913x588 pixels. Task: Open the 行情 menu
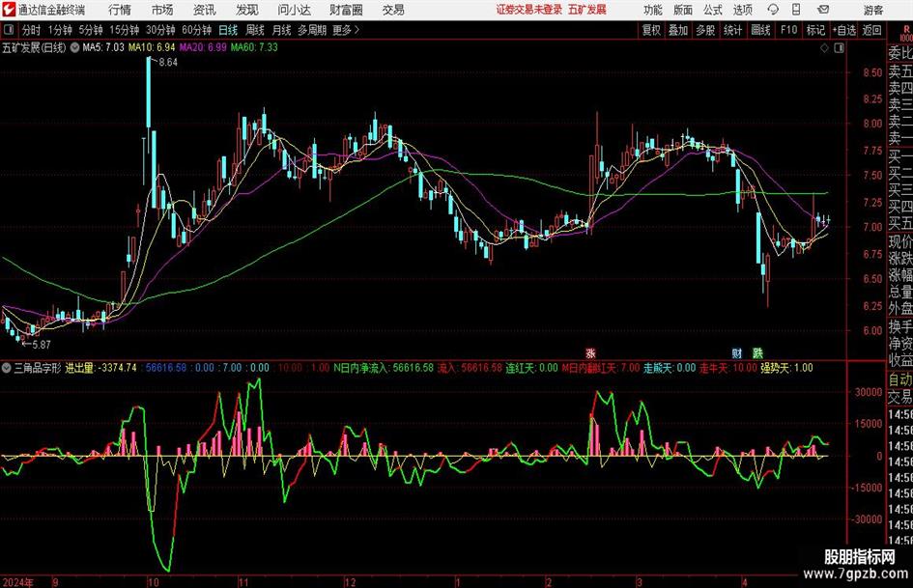click(x=120, y=10)
